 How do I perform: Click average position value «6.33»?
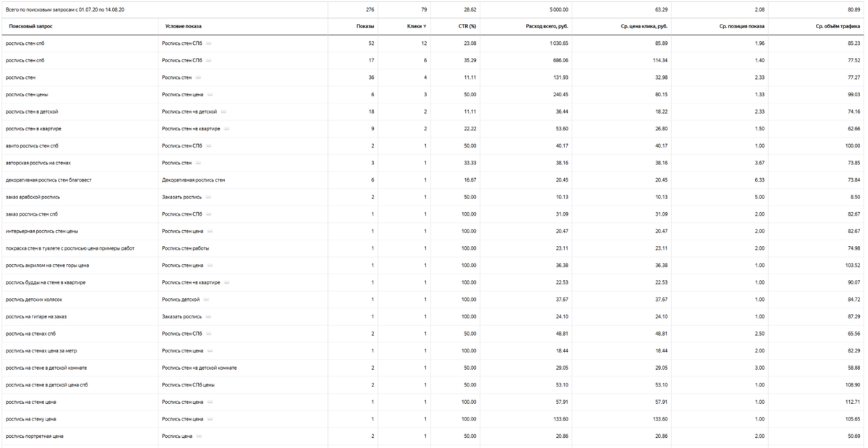(x=760, y=180)
